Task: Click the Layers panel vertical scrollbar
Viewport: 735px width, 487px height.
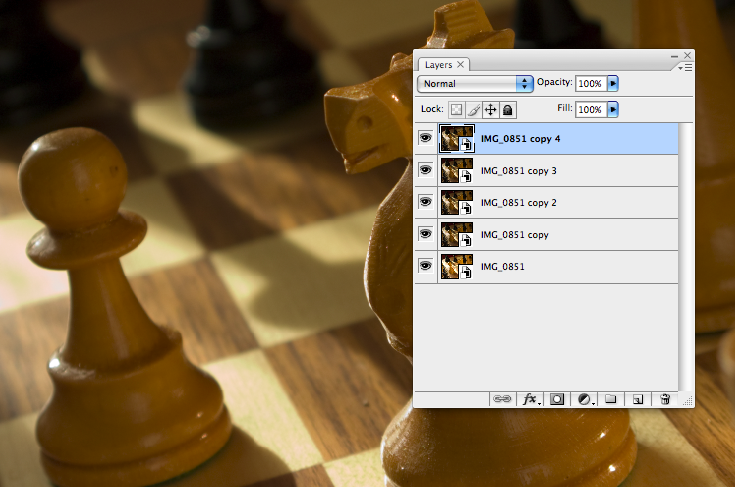Action: coord(685,257)
